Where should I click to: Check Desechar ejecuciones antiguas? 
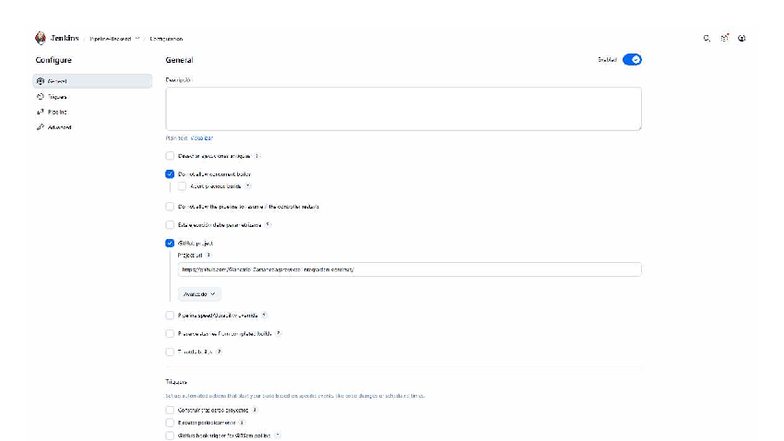pyautogui.click(x=170, y=156)
